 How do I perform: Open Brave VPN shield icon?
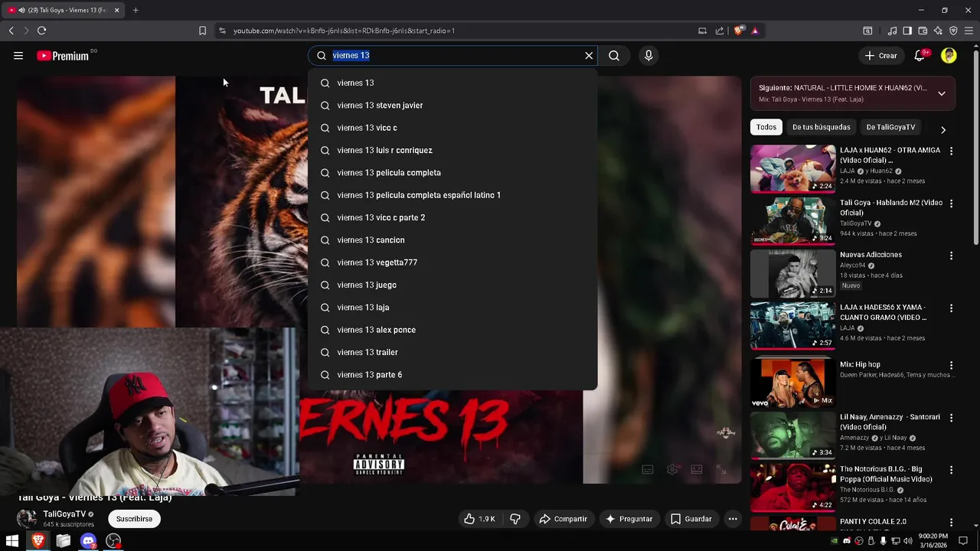pyautogui.click(x=953, y=31)
